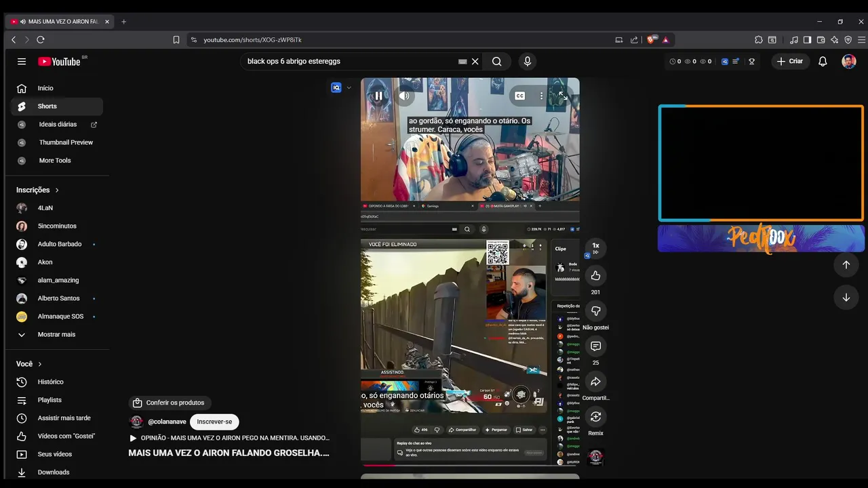Expand the vidIQ dropdown beside the Short
Screen dimensions: 868x488
pyautogui.click(x=349, y=87)
